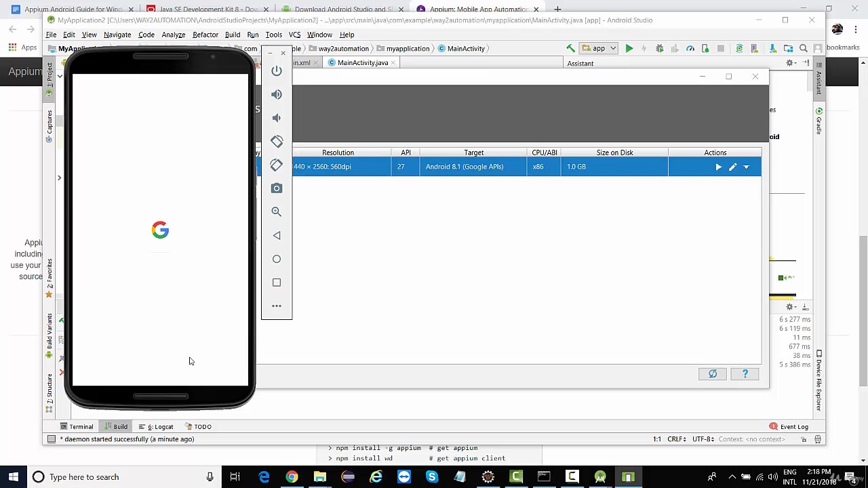The height and width of the screenshot is (488, 868).
Task: Sort AVD list by Target column header
Action: [473, 152]
